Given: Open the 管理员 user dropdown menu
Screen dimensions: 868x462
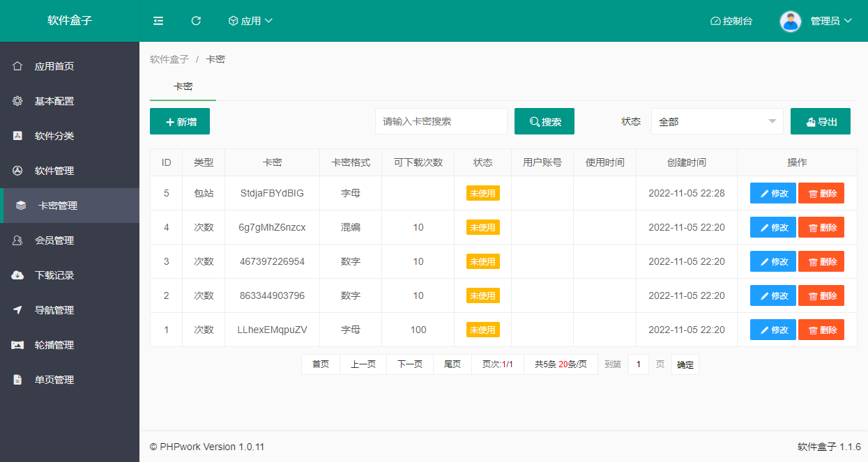Looking at the screenshot, I should tap(830, 21).
